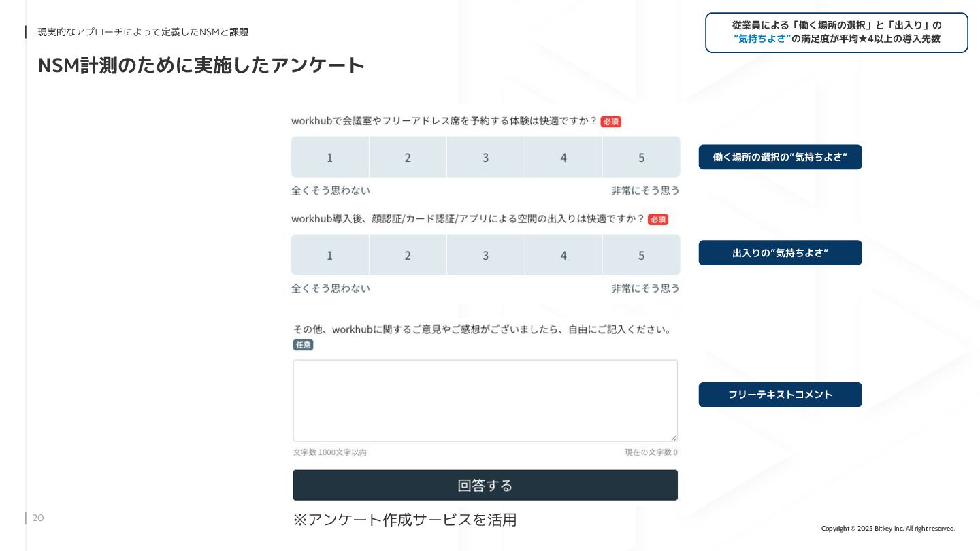Click the slide title NSM計測のために実施したアンケート

pyautogui.click(x=201, y=65)
